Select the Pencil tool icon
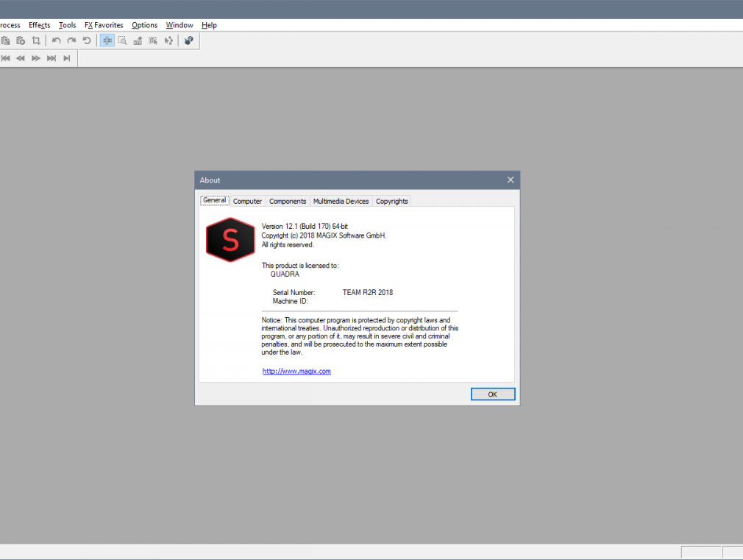 [x=138, y=40]
